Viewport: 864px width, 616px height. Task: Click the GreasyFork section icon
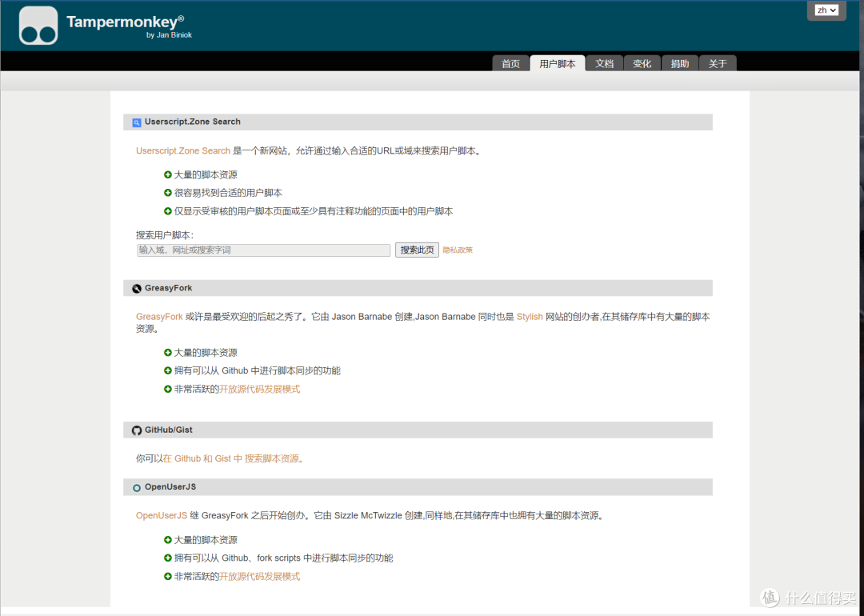coord(137,288)
